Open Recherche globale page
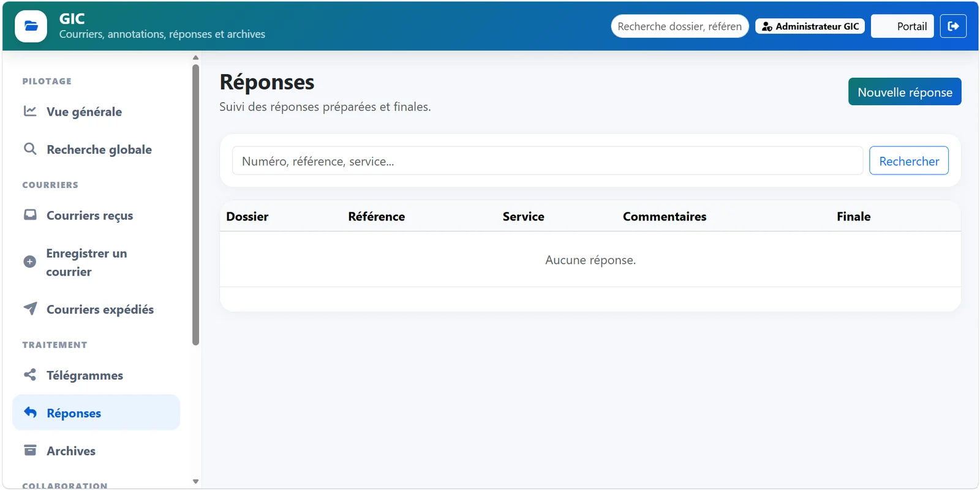 [96, 149]
